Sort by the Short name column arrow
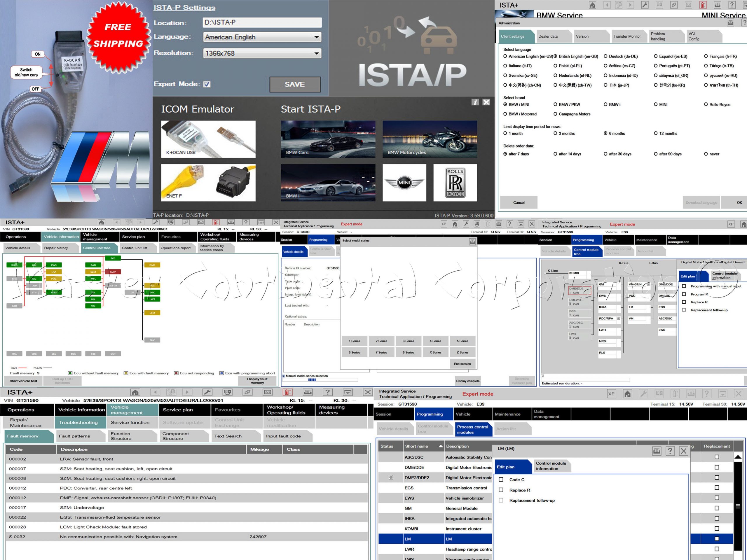747x560 pixels. click(x=440, y=446)
